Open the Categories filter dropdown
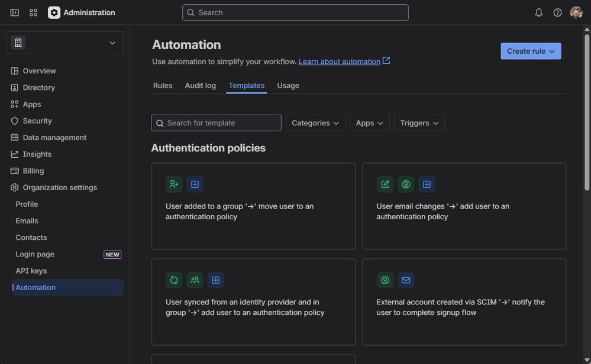Image resolution: width=591 pixels, height=364 pixels. click(x=315, y=123)
